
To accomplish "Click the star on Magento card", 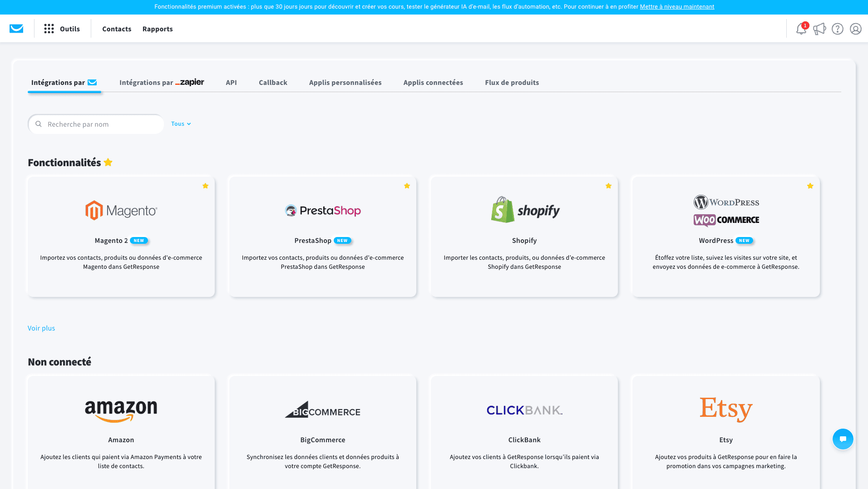I will click(x=205, y=186).
